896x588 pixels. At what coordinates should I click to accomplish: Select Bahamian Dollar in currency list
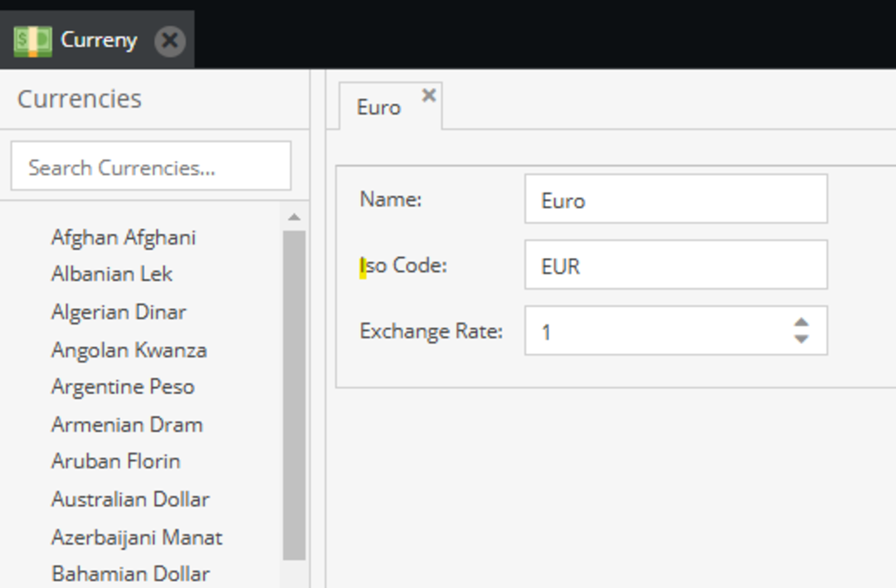click(x=130, y=574)
